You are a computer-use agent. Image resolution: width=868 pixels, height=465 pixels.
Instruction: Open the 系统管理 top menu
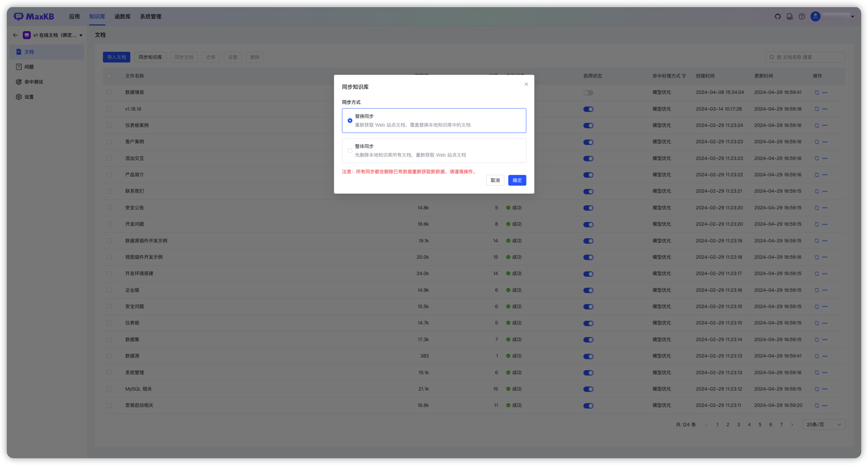[x=150, y=16]
